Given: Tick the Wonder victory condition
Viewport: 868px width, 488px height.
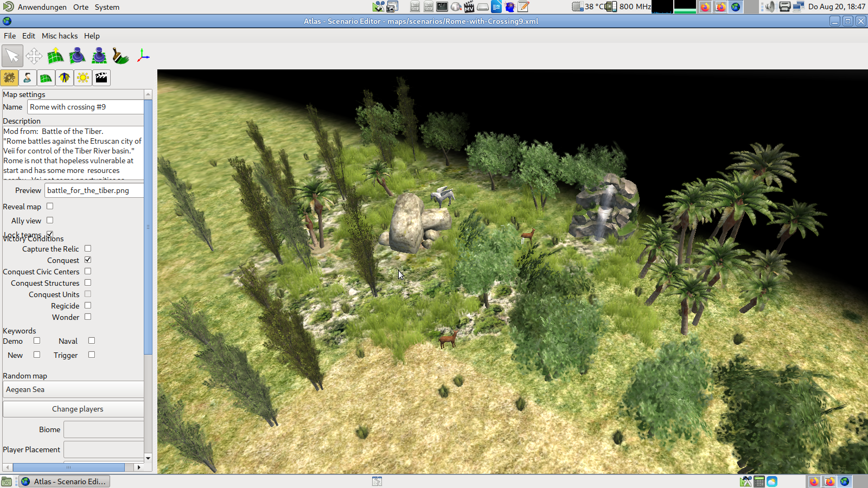Looking at the screenshot, I should 88,317.
